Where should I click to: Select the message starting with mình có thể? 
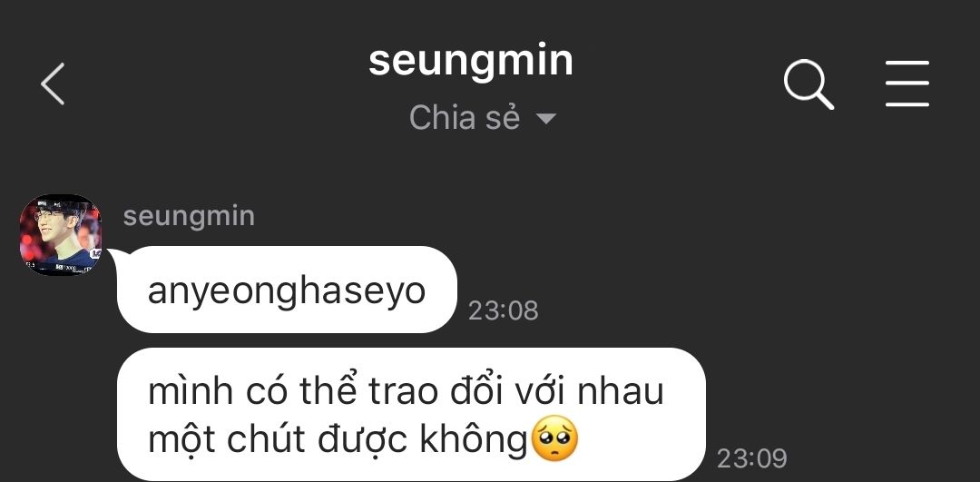[x=411, y=415]
